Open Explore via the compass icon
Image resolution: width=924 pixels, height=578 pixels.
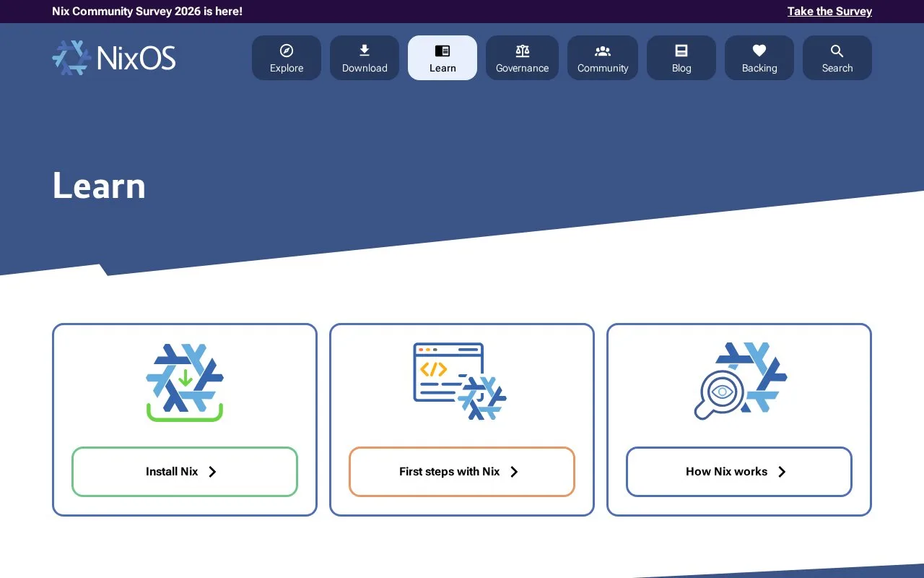287,51
